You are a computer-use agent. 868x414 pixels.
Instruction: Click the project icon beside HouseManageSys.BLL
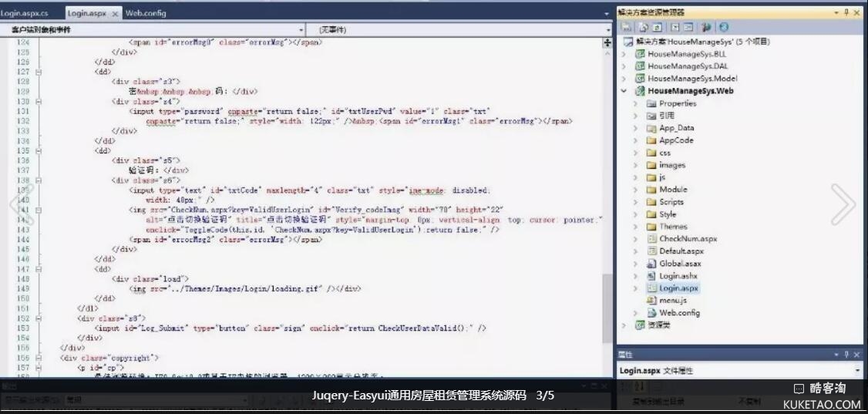pos(640,54)
